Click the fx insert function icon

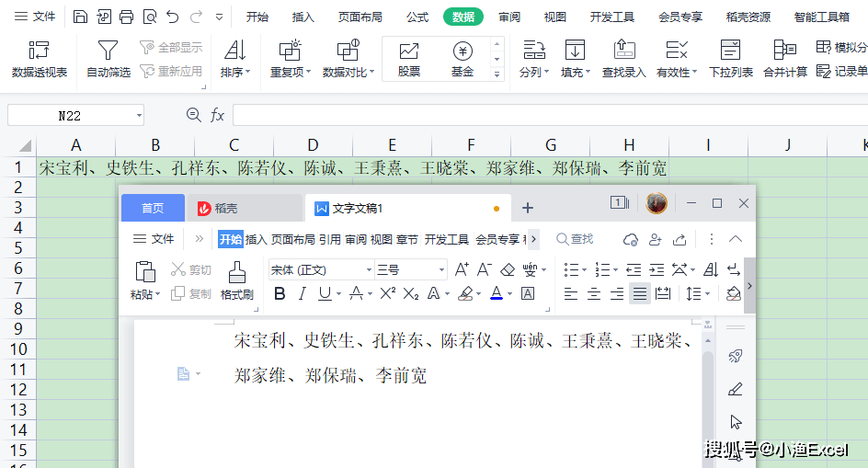217,115
